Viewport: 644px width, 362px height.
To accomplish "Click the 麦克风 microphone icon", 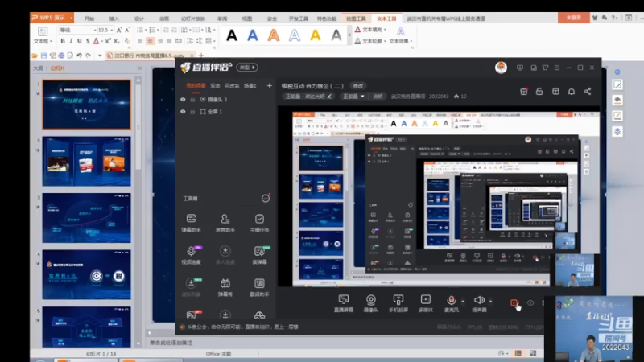I will pyautogui.click(x=451, y=300).
